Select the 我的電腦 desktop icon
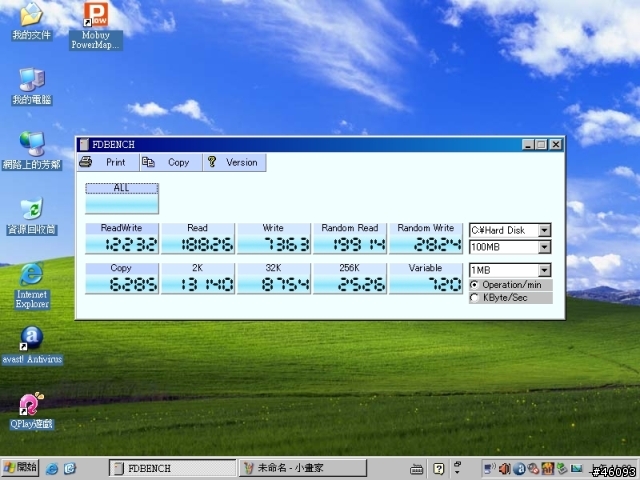Screen dimensions: 640x480 [x=32, y=86]
